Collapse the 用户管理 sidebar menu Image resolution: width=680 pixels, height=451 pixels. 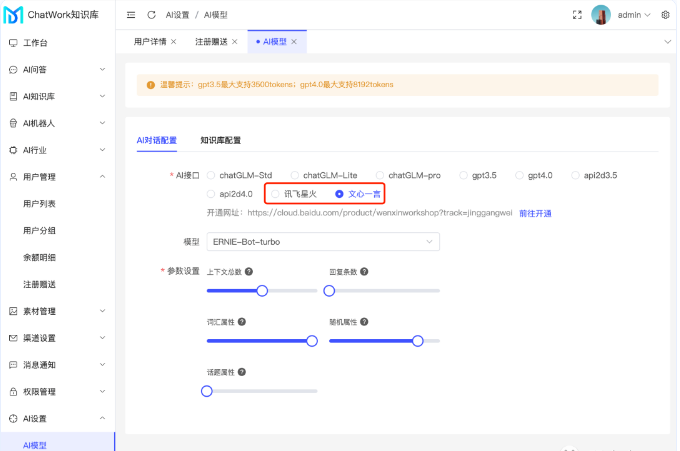click(102, 177)
